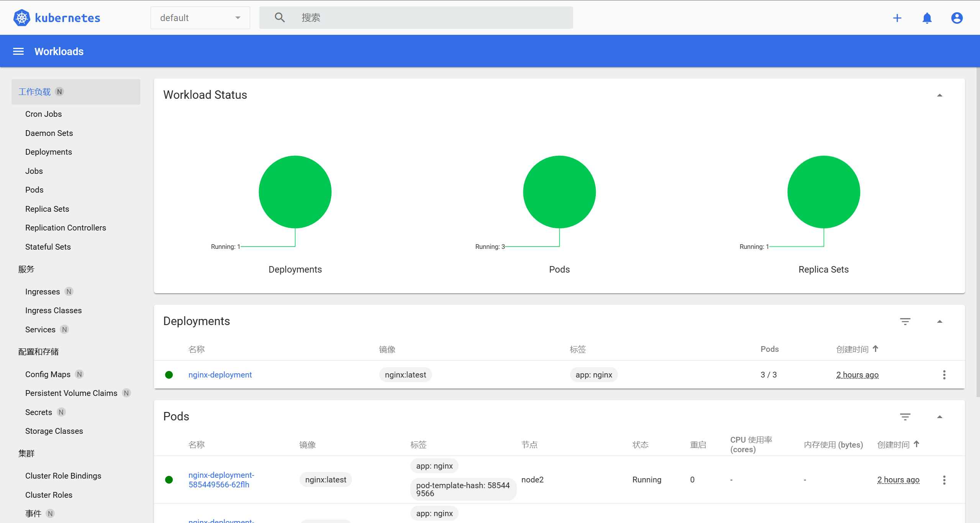Click the green Pods status donut chart
The height and width of the screenshot is (523, 980).
[x=559, y=192]
